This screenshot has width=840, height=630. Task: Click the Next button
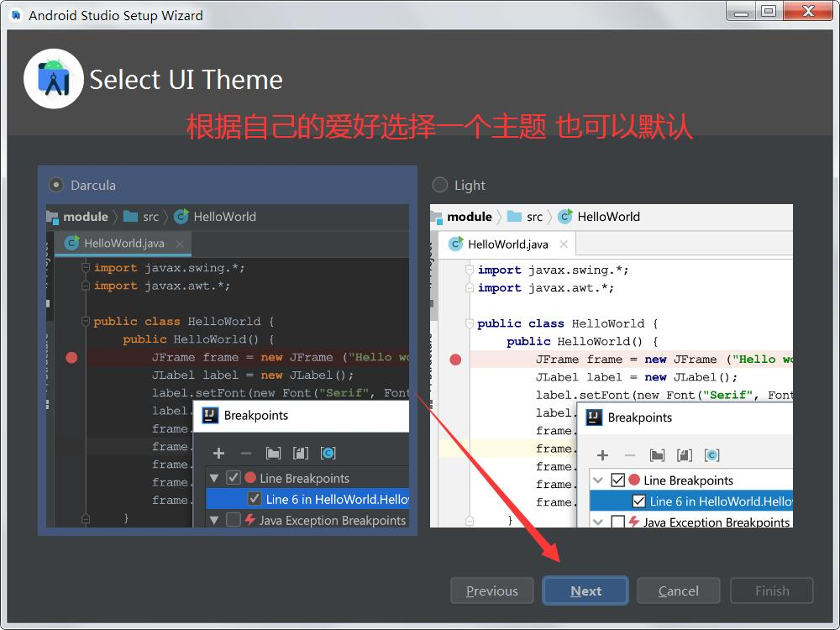point(585,591)
